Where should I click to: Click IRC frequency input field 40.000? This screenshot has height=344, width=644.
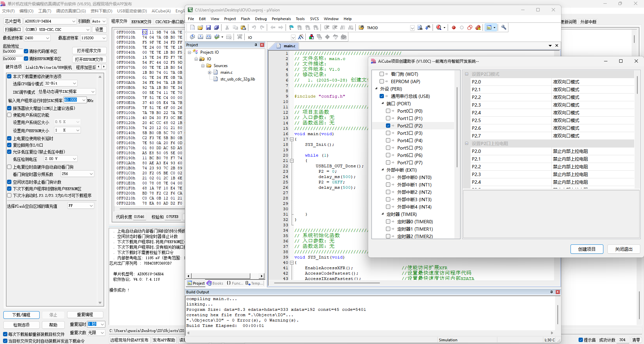75,100
